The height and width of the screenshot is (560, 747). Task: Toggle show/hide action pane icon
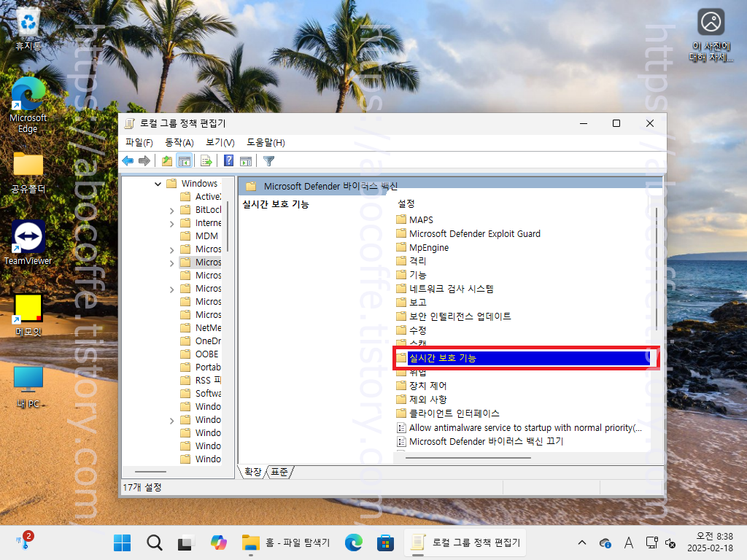(x=246, y=161)
